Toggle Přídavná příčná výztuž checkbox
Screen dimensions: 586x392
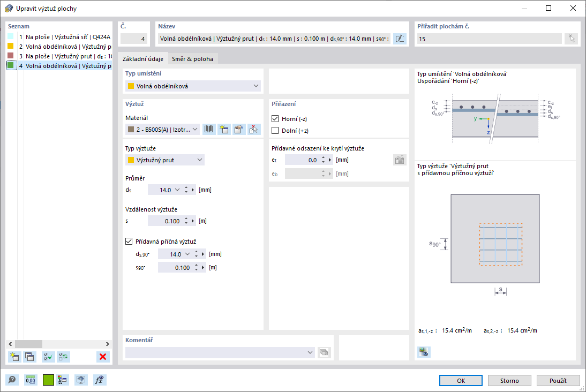129,242
